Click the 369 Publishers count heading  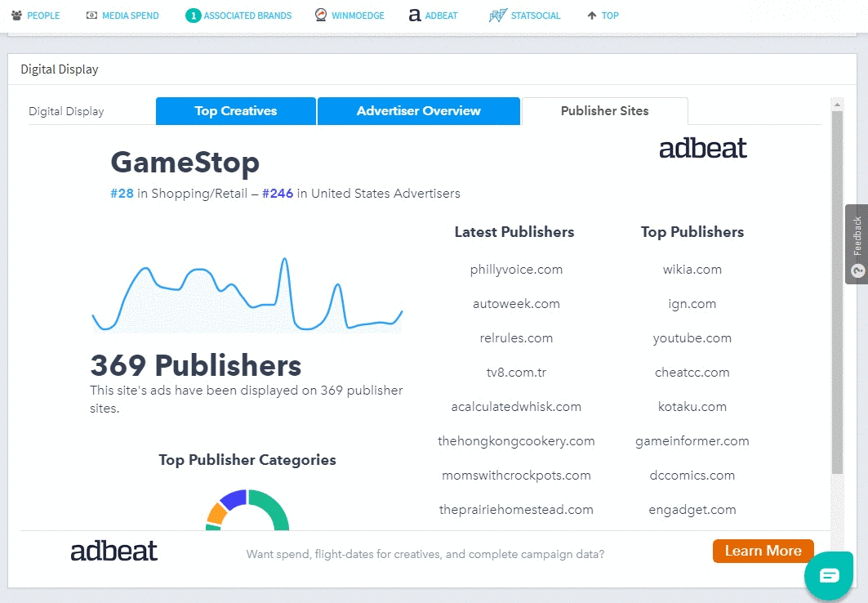(196, 365)
